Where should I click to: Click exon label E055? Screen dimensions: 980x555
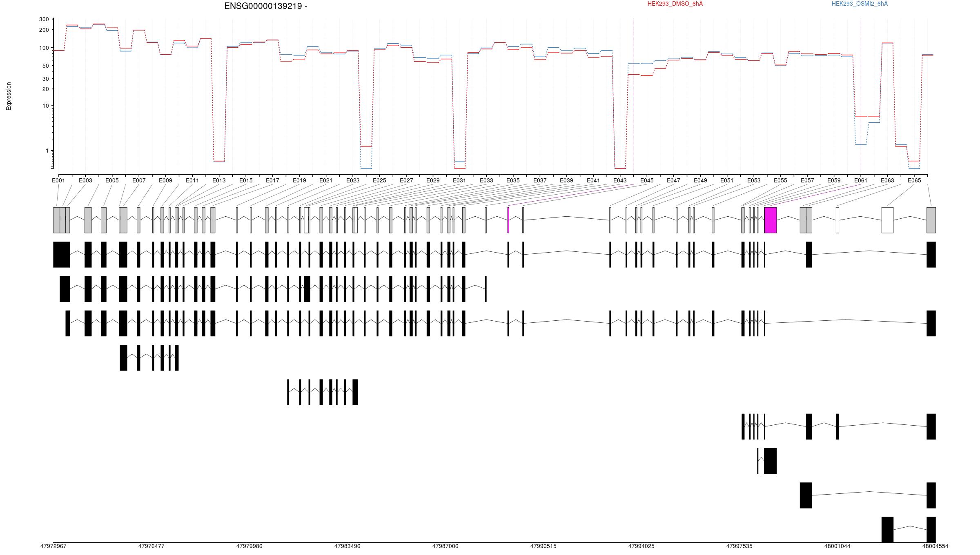780,180
